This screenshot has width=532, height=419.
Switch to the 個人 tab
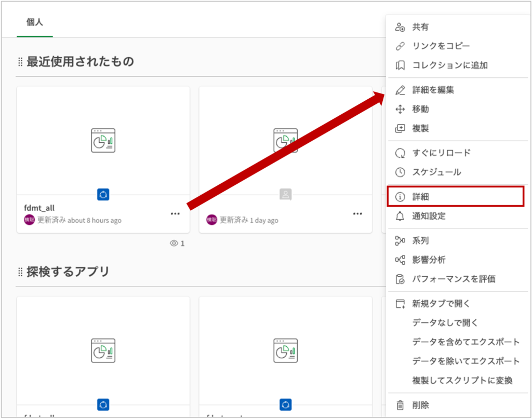34,23
